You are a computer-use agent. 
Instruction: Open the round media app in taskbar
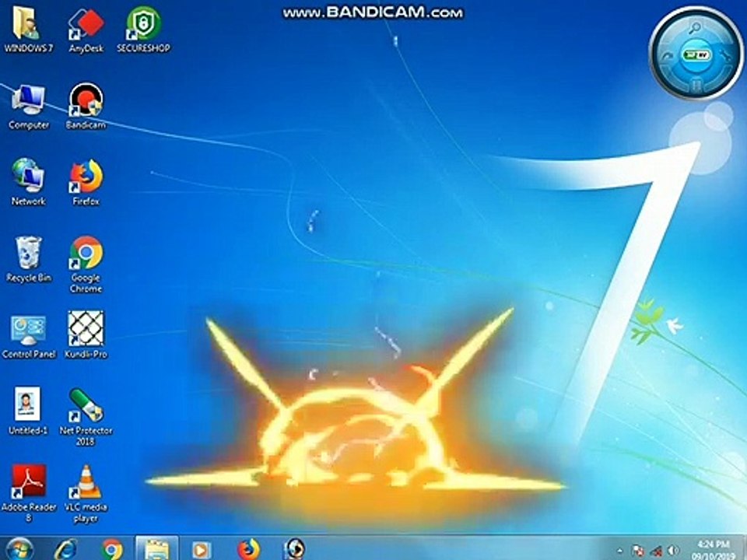coord(294,550)
